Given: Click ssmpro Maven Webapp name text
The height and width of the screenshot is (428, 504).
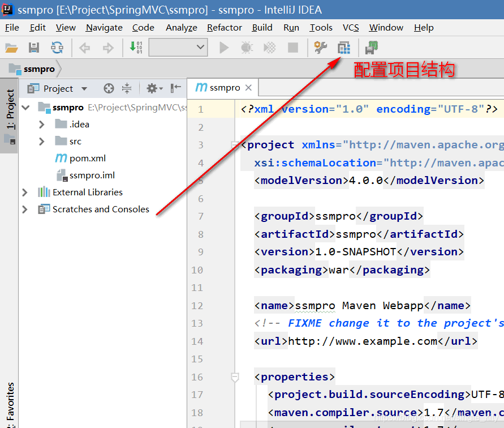Looking at the screenshot, I should [359, 306].
